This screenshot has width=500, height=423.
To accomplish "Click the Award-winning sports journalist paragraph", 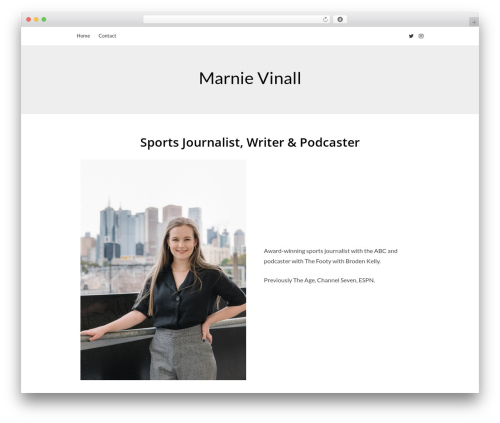I will (330, 256).
